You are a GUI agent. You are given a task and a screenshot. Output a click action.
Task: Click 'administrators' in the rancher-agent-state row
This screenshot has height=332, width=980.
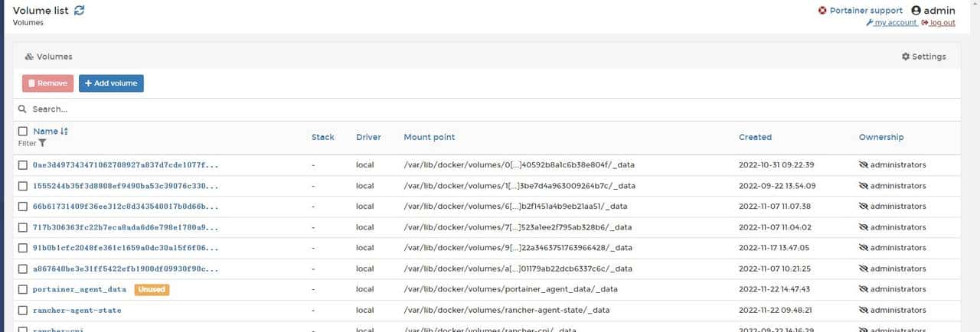click(x=898, y=311)
